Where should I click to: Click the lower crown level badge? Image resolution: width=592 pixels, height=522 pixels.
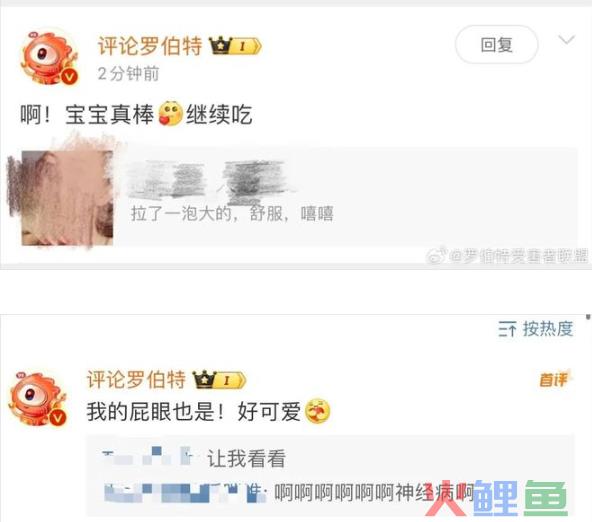click(220, 380)
